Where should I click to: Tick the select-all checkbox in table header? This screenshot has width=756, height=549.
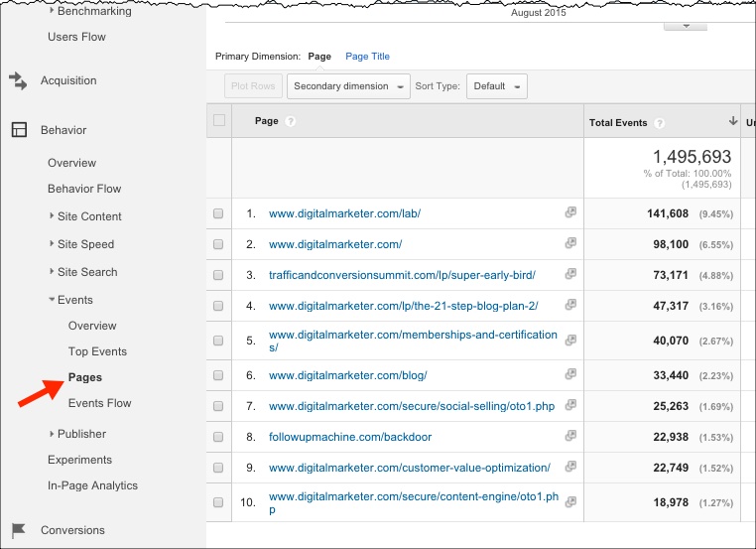[219, 120]
